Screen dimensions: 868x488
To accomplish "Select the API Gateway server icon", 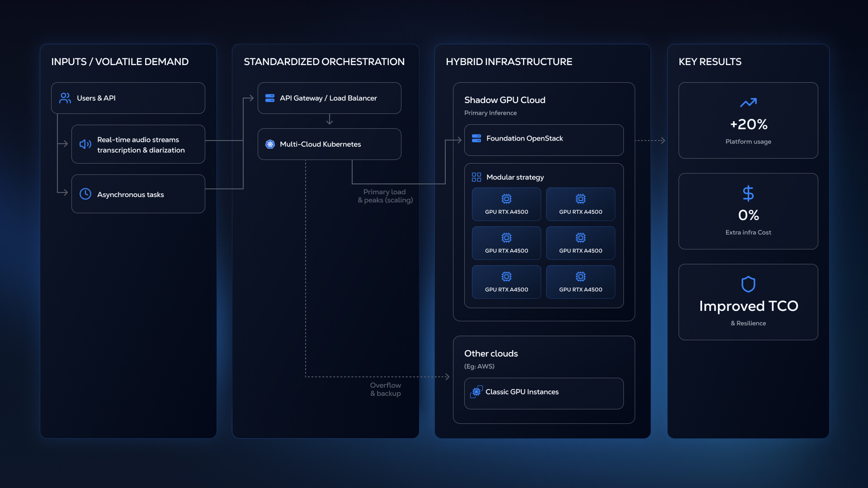I will tap(270, 98).
